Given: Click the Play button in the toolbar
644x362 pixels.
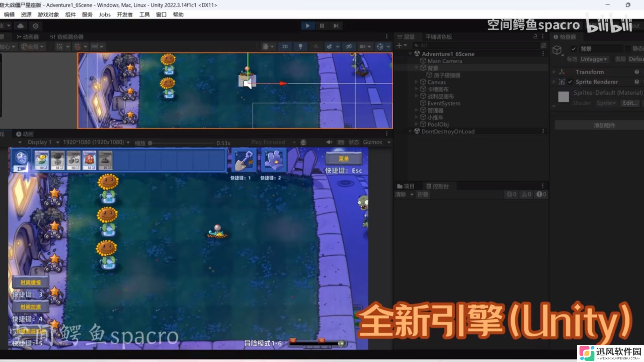Looking at the screenshot, I should pos(308,26).
